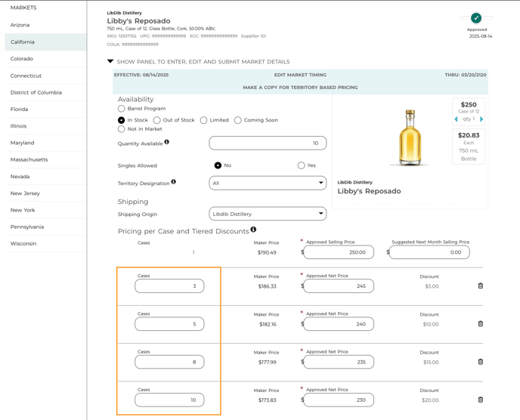Select Not in Market availability
The width and height of the screenshot is (520, 420).
pyautogui.click(x=122, y=129)
